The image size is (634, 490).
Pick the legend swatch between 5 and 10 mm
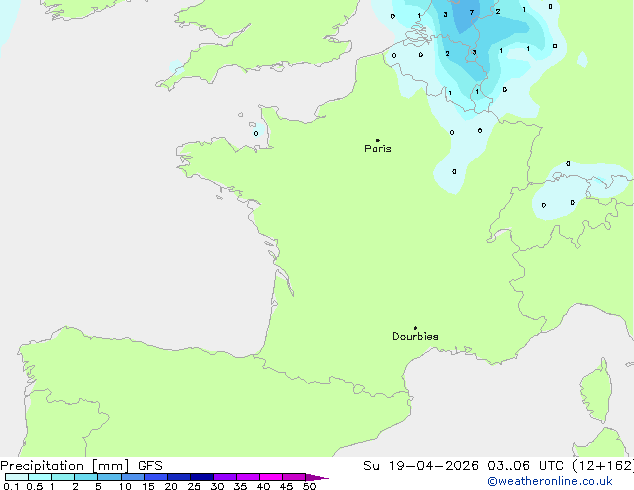coord(109,477)
